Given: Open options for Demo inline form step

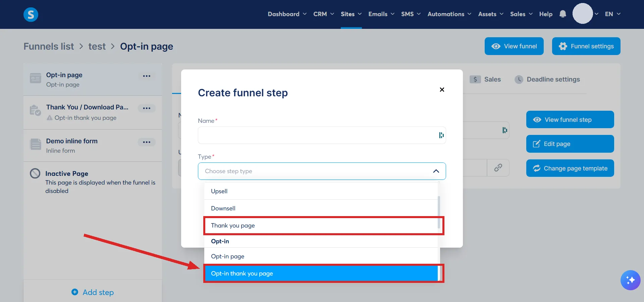Looking at the screenshot, I should coord(147,142).
